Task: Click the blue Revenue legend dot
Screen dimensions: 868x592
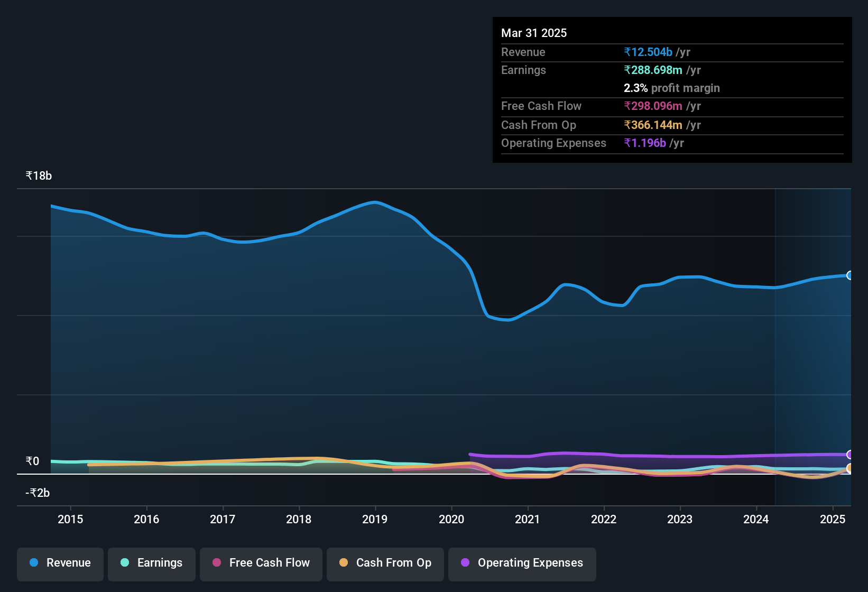Action: click(34, 562)
